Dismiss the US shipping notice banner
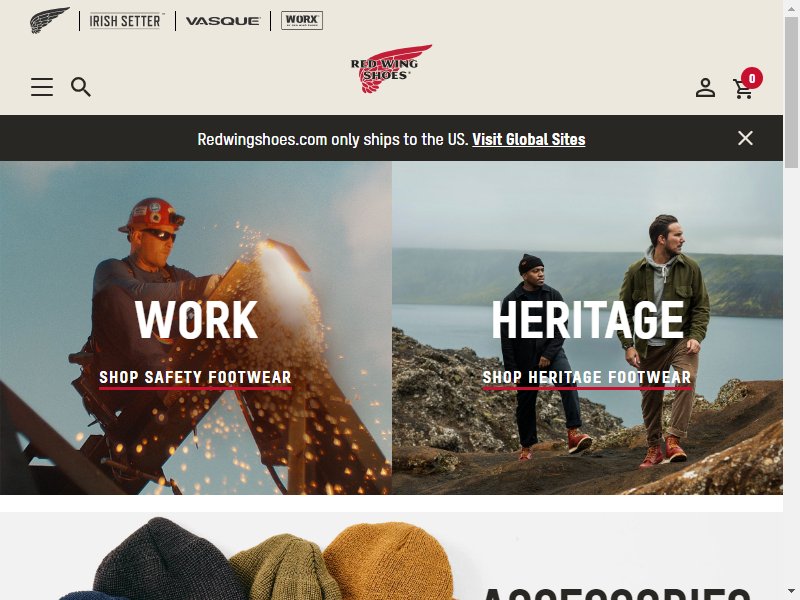 (745, 138)
